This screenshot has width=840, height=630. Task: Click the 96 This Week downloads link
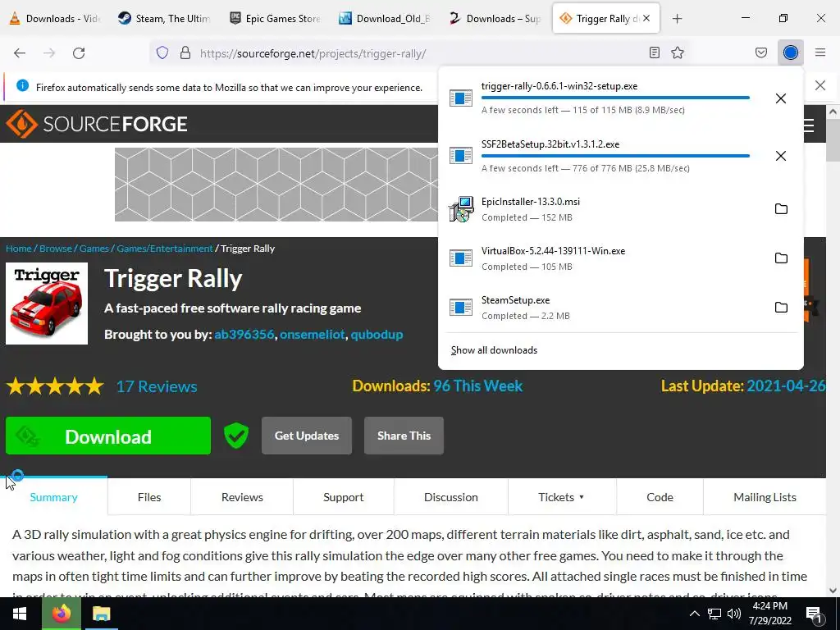[478, 386]
